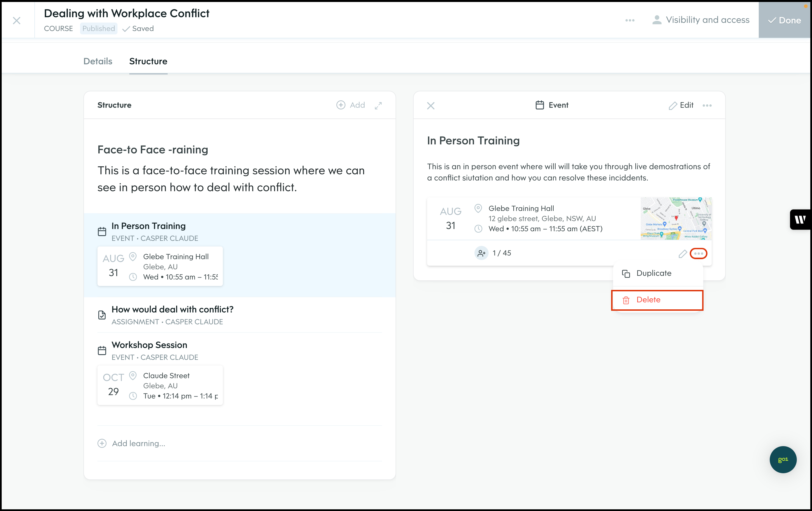
Task: Click the Done button
Action: (784, 20)
